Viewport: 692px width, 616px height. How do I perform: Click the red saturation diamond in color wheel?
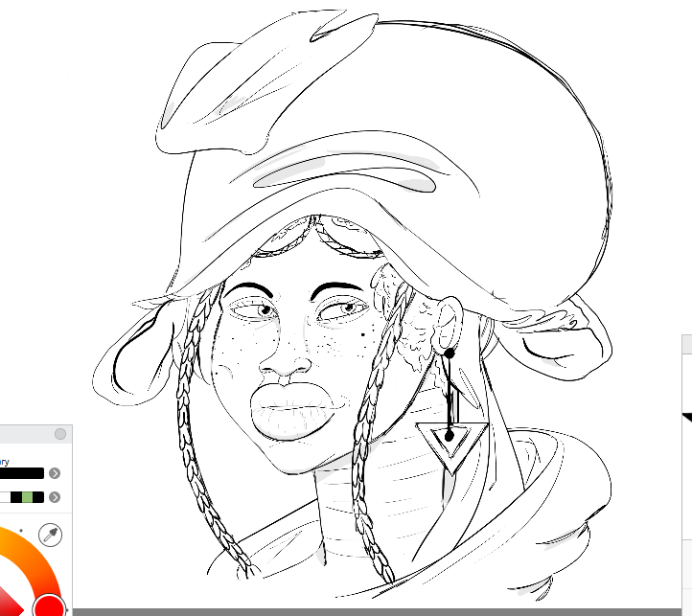click(x=10, y=605)
